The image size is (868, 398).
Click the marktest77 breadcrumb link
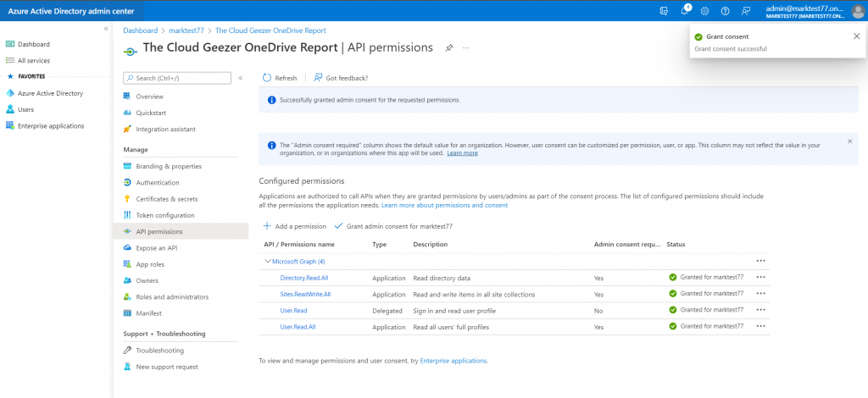click(186, 30)
